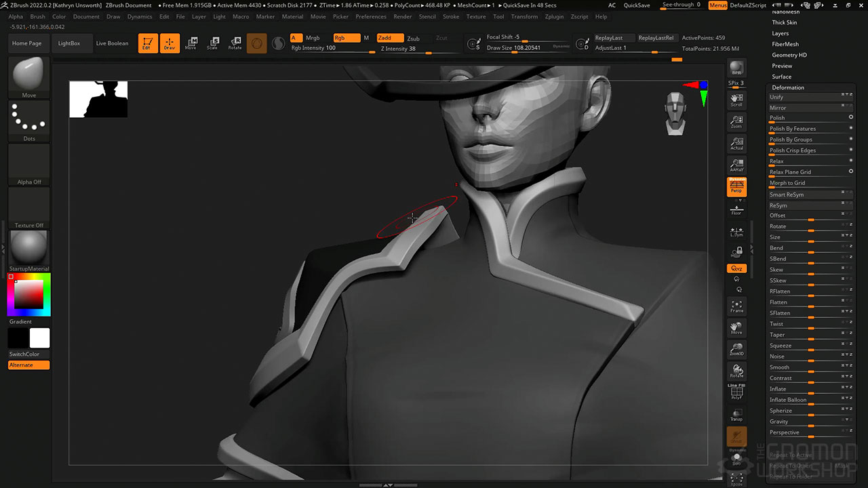The height and width of the screenshot is (488, 868).
Task: Click the AAHalf zoom icon
Action: tap(736, 165)
